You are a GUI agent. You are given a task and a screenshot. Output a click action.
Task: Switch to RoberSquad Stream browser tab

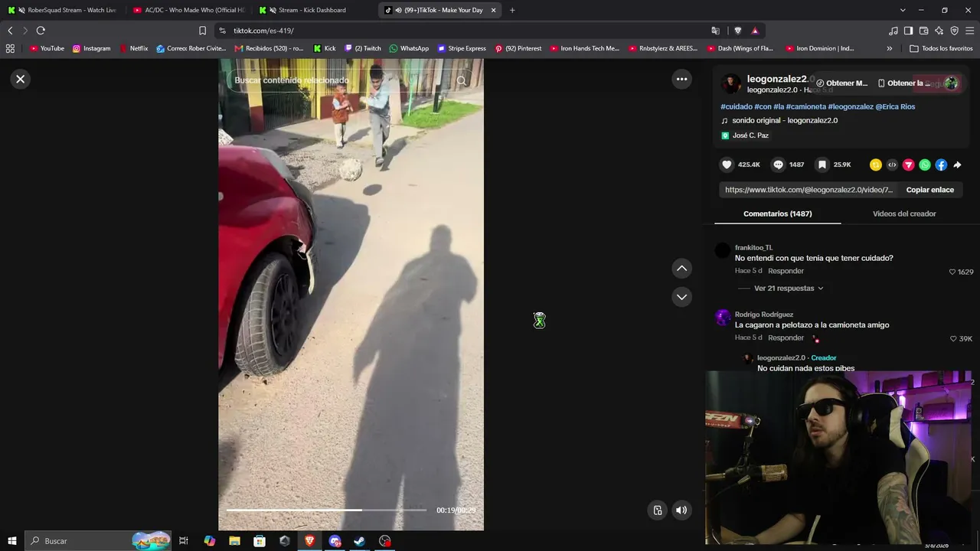coord(63,10)
